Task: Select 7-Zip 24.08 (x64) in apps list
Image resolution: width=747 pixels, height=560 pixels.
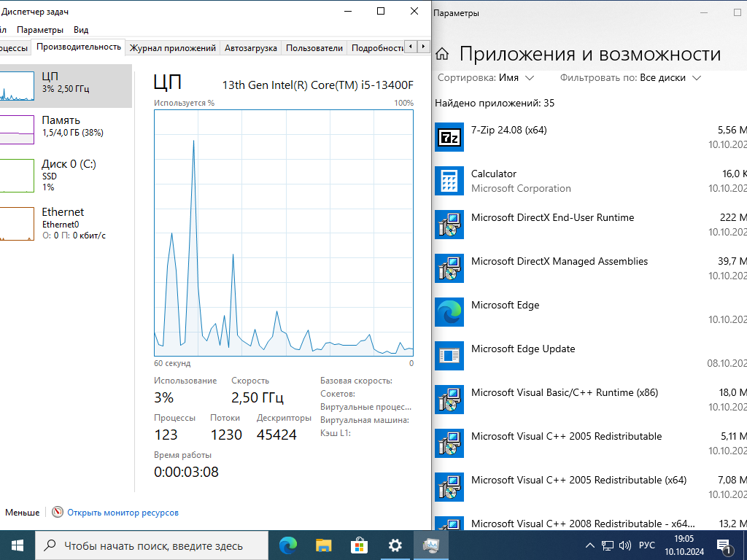Action: tap(508, 130)
